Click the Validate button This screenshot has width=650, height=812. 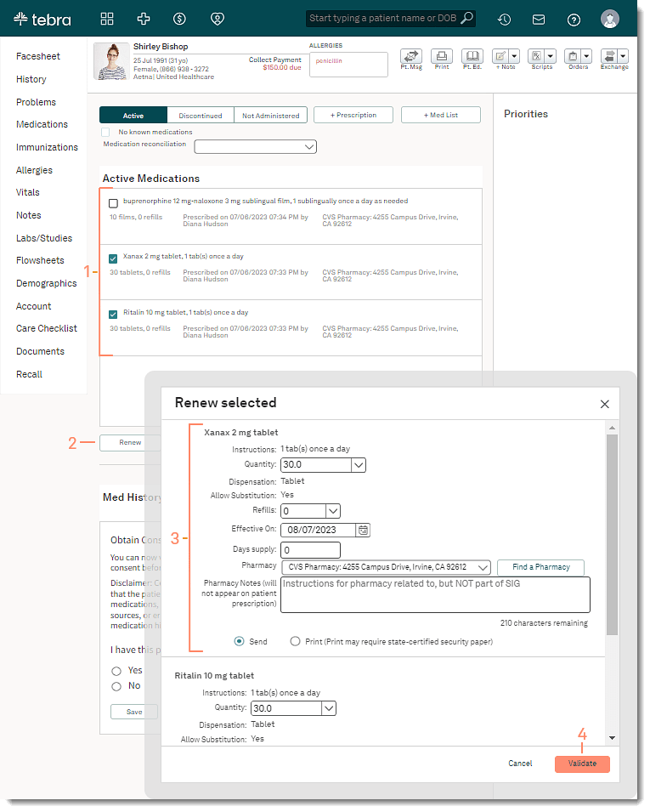582,764
